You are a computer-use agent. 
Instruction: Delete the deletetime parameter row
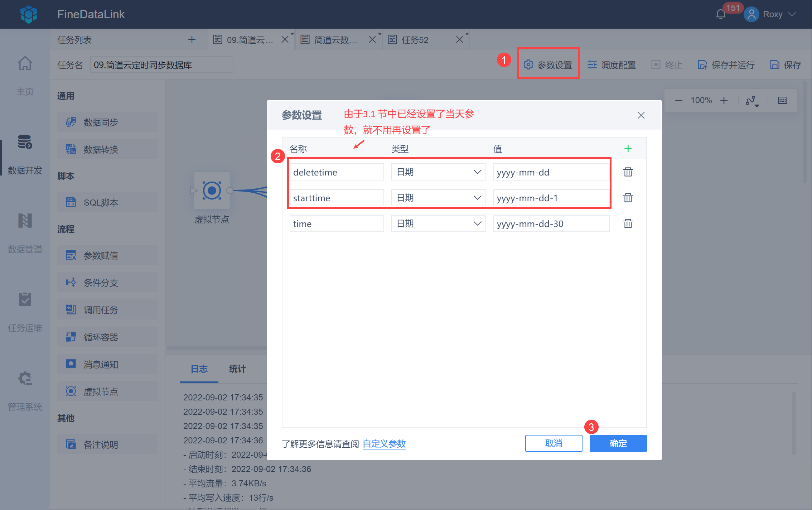click(628, 172)
